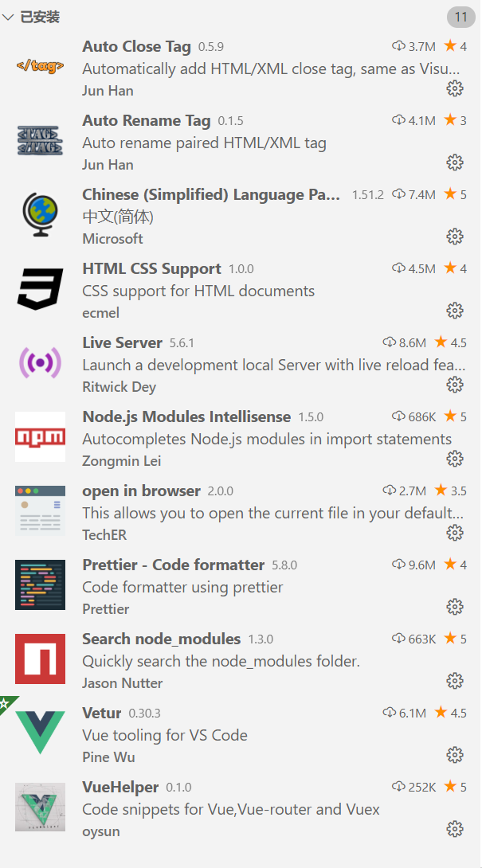Click the Search node_modules red icon

coord(40,659)
